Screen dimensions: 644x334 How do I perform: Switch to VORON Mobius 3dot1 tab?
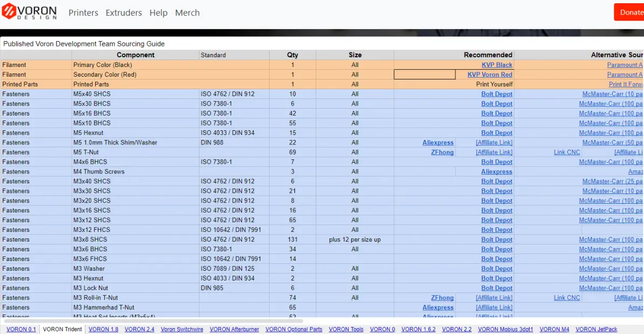(x=505, y=329)
